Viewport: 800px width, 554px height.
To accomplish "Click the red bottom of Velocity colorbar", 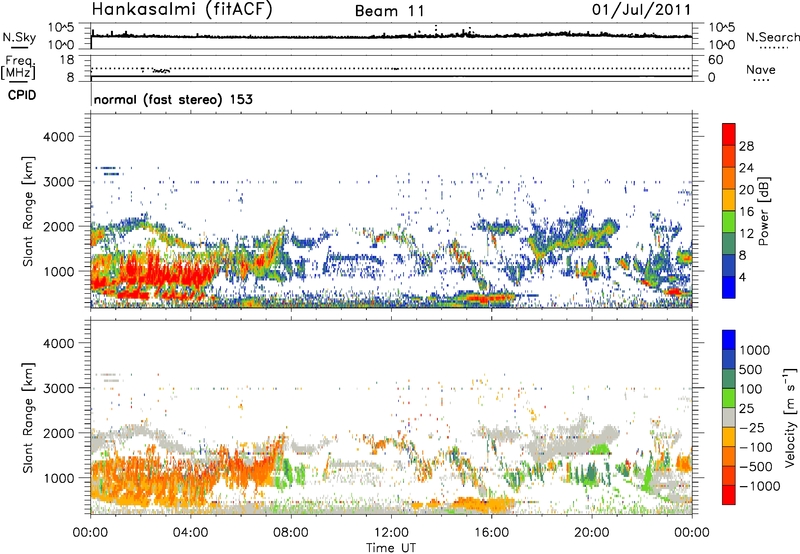I will point(729,495).
